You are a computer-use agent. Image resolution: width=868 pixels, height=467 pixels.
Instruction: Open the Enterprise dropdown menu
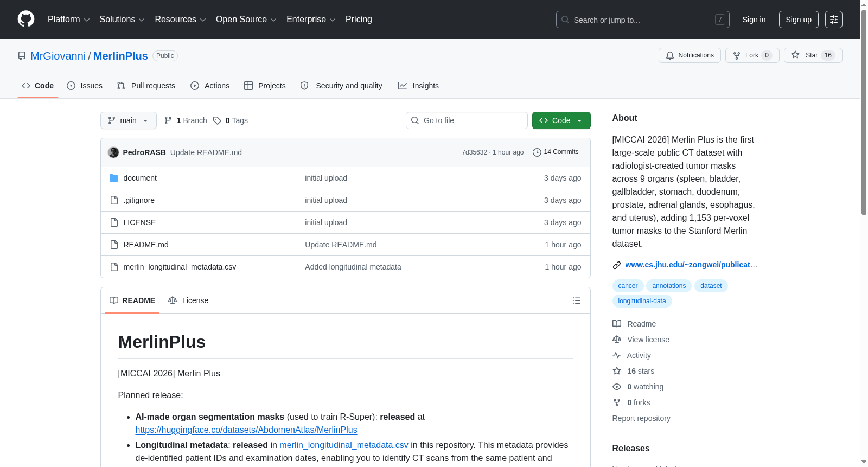pyautogui.click(x=311, y=20)
